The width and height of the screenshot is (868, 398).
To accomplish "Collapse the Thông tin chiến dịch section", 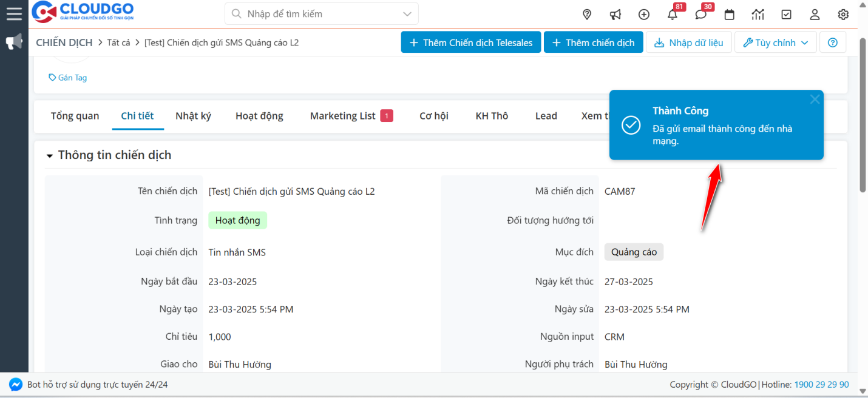I will click(49, 156).
